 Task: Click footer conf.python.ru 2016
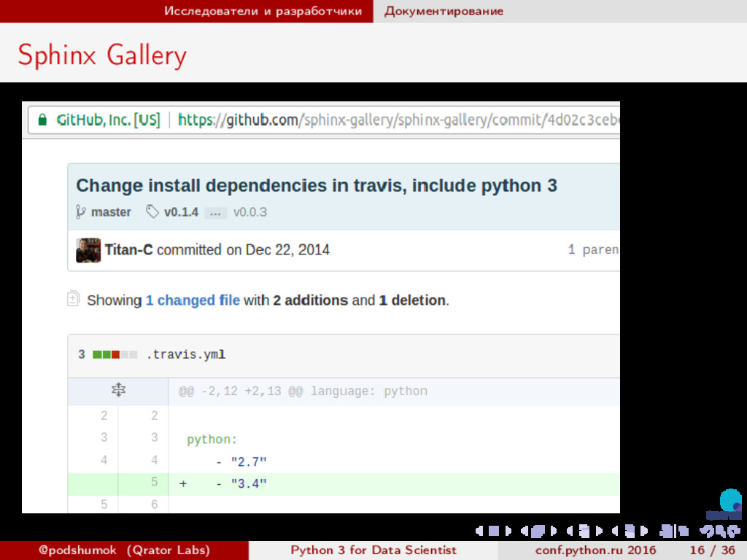tap(595, 550)
